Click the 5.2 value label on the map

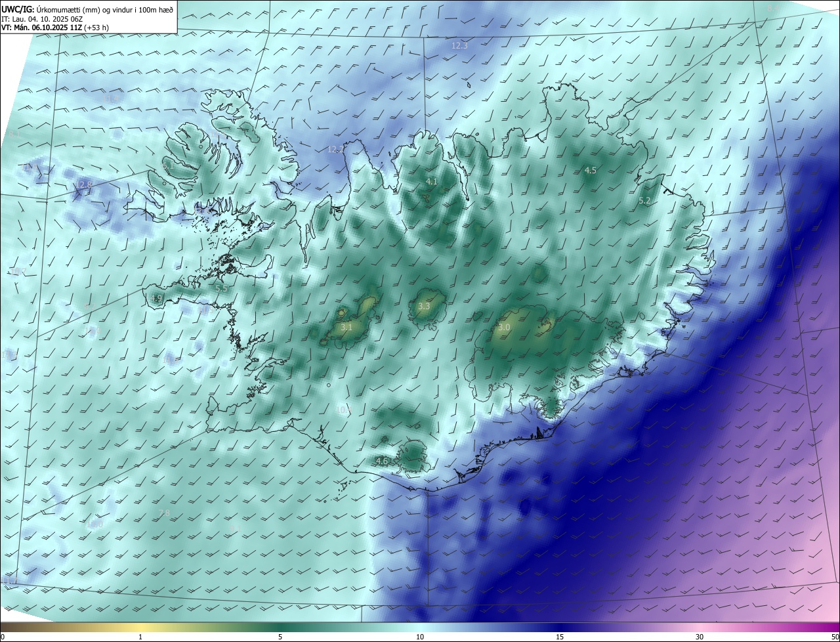click(644, 201)
